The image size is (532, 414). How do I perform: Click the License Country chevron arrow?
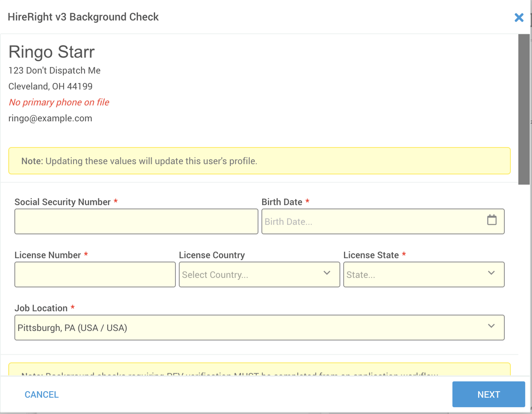(x=326, y=273)
